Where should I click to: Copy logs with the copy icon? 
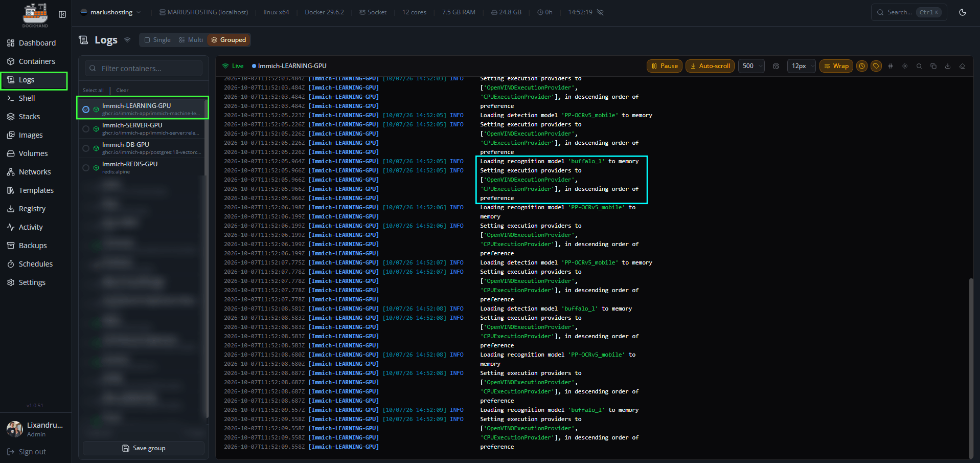(933, 66)
